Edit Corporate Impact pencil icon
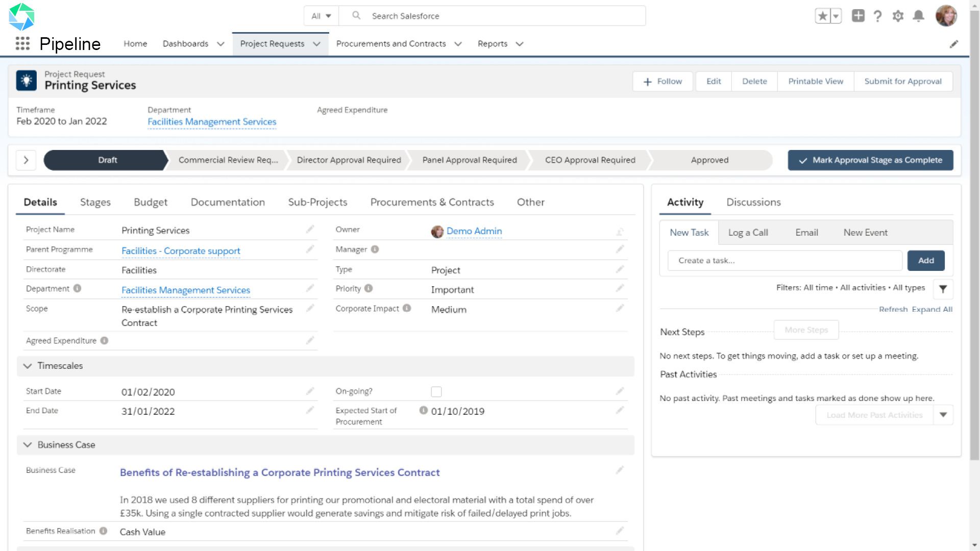This screenshot has width=980, height=551. click(x=620, y=309)
